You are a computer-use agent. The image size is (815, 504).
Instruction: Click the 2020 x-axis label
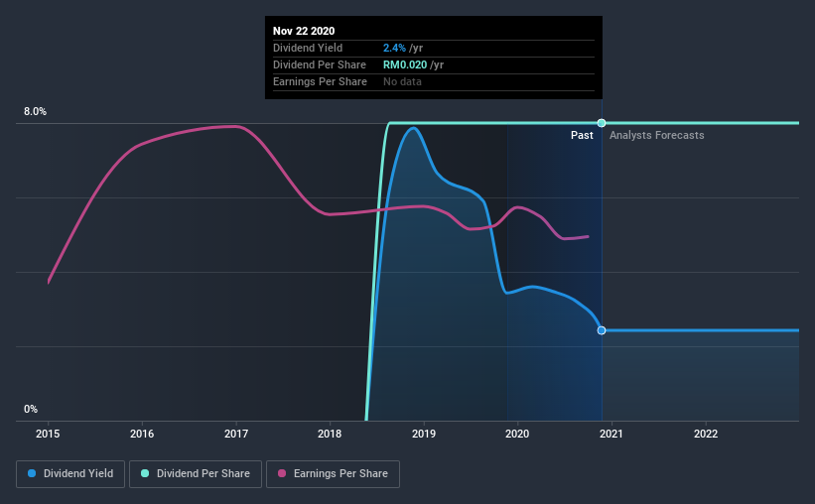tap(517, 434)
